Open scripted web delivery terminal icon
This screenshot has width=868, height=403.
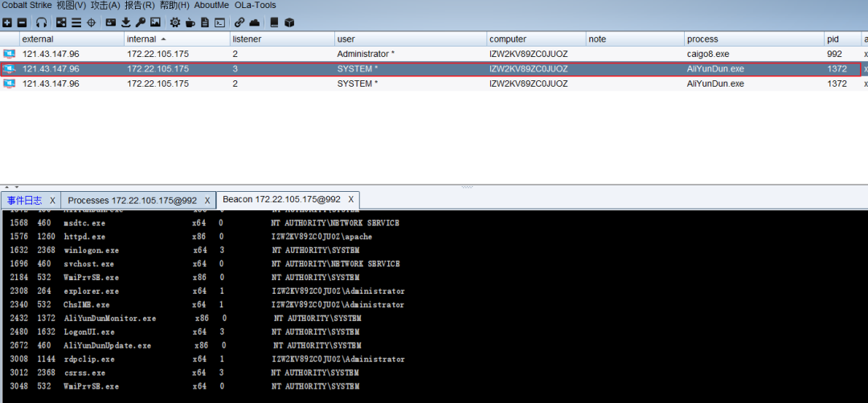[x=219, y=22]
